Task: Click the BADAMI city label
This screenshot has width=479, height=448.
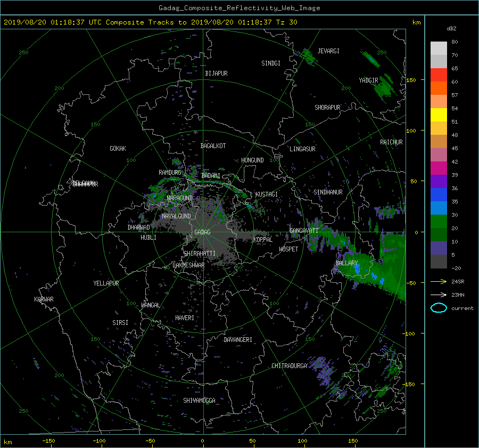Action: click(x=211, y=176)
